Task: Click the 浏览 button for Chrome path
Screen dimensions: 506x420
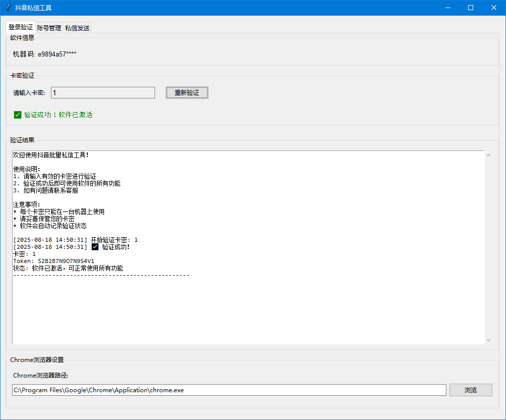Action: click(471, 390)
